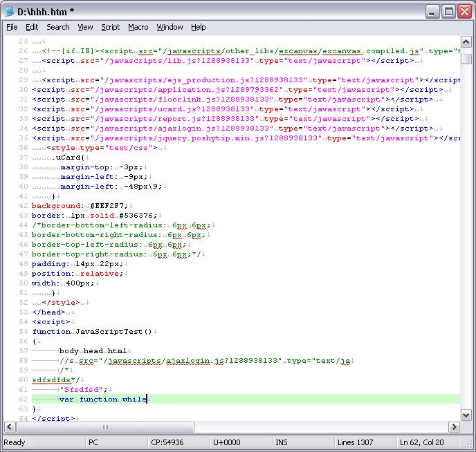476x452 pixels.
Task: Open the Search menu
Action: coord(57,27)
